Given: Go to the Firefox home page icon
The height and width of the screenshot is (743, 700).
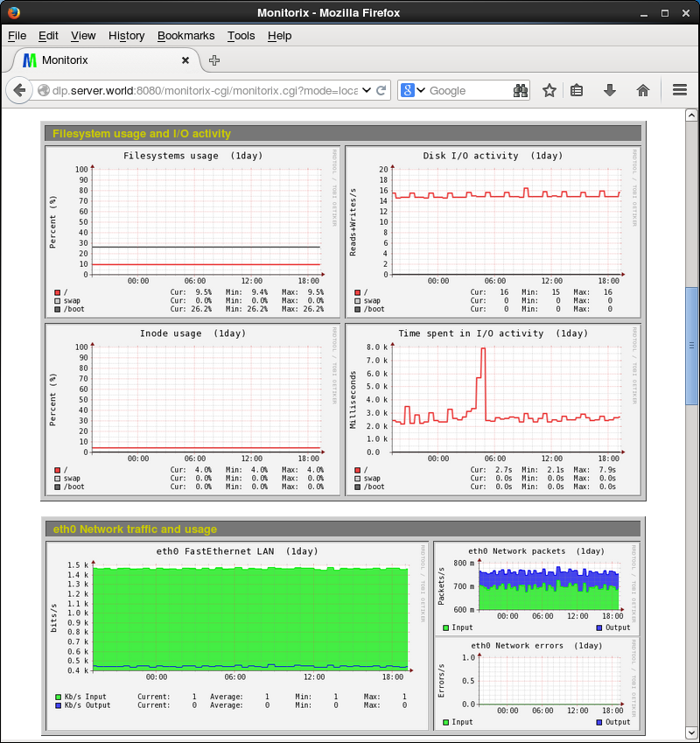Looking at the screenshot, I should [x=642, y=90].
